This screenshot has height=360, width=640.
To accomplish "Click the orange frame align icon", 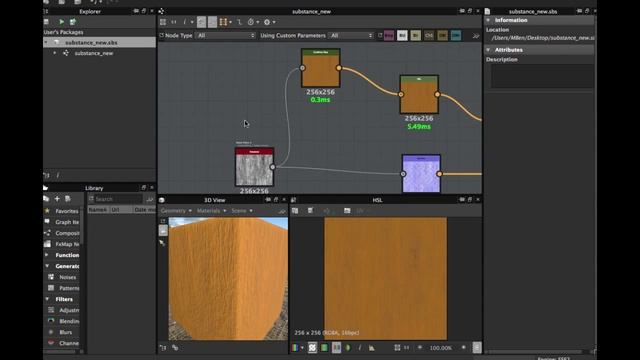I will (x=223, y=22).
